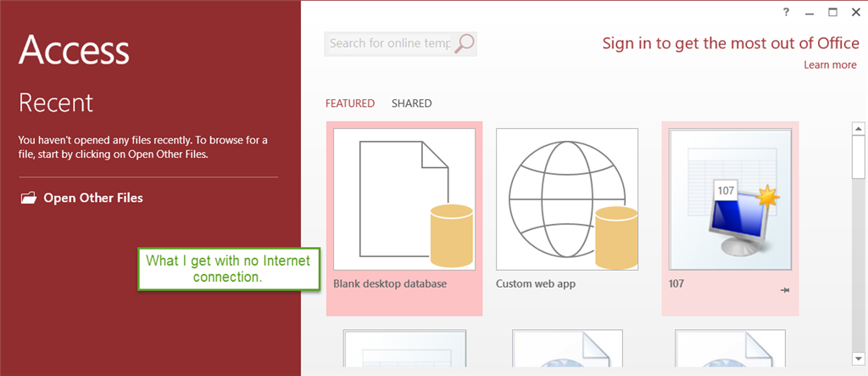868x376 pixels.
Task: Click the Blank desktop database label
Action: 390,284
